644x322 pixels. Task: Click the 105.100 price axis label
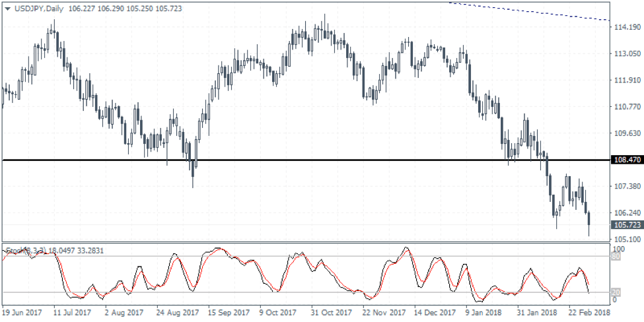click(x=625, y=240)
